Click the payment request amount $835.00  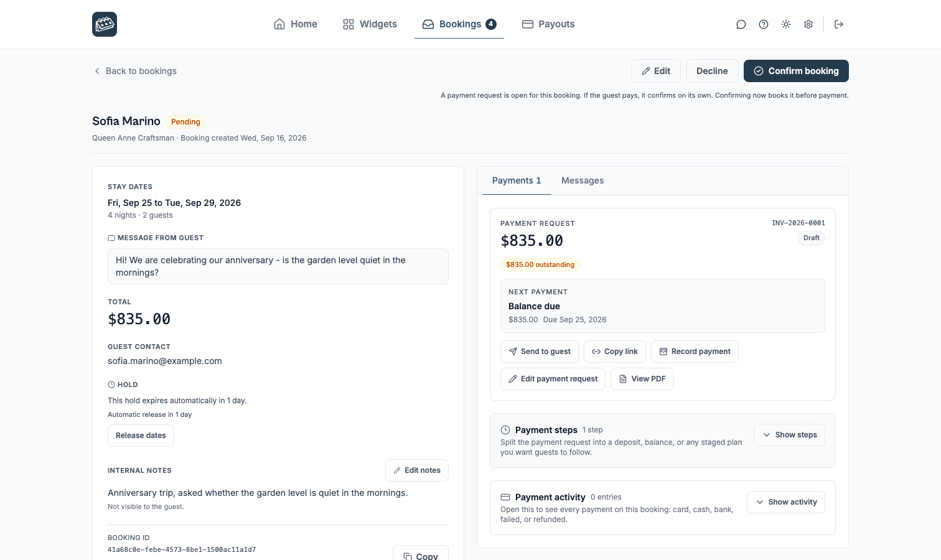point(532,241)
